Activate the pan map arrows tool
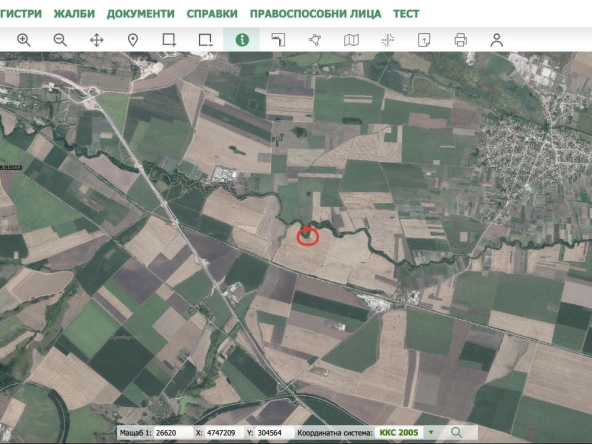The width and height of the screenshot is (592, 444). point(97,40)
